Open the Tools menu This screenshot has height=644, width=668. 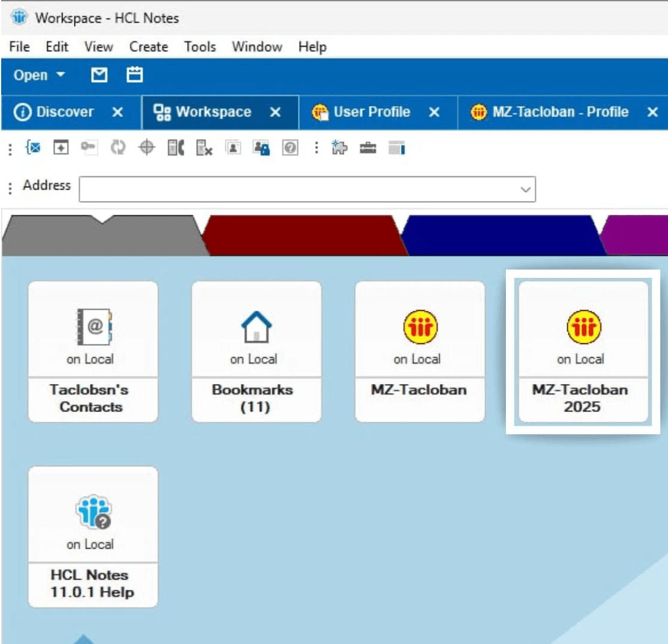point(200,47)
